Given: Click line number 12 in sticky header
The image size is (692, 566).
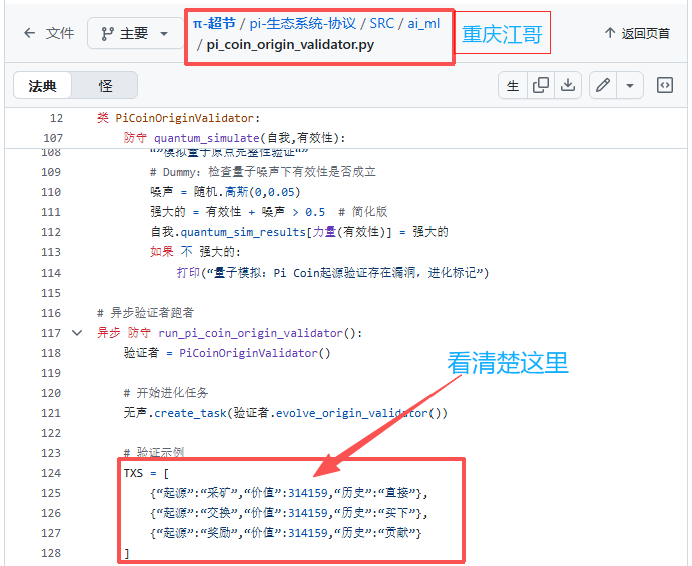Looking at the screenshot, I should tap(56, 118).
